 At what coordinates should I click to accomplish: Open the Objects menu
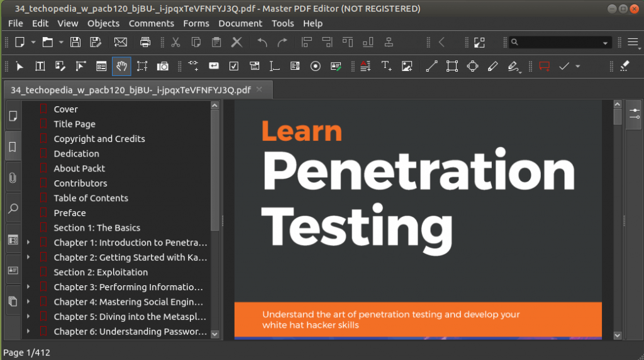(x=103, y=23)
